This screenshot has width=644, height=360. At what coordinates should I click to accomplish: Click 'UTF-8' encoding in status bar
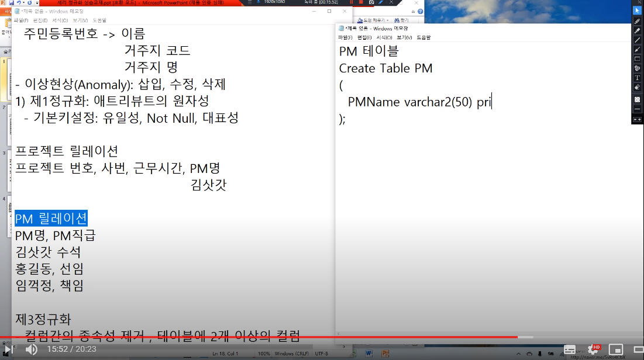click(x=322, y=354)
